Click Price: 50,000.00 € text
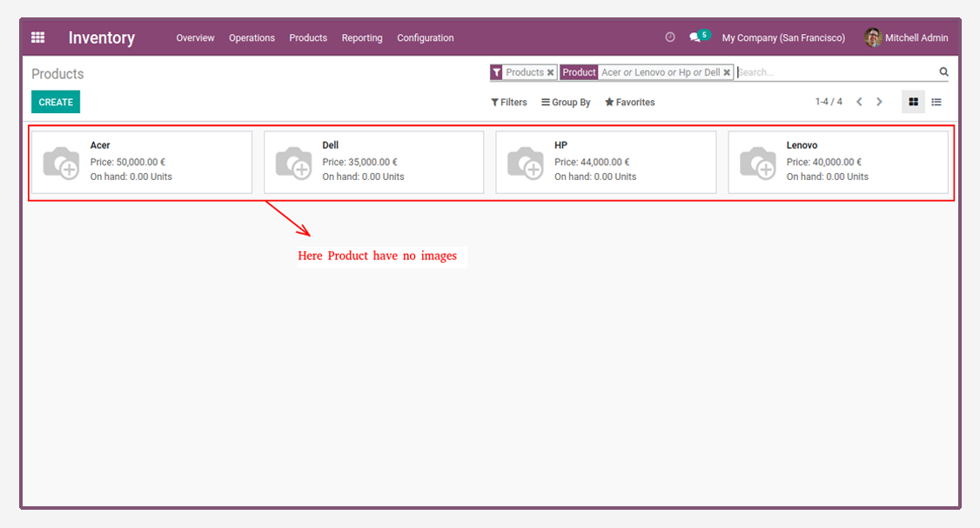 point(127,162)
